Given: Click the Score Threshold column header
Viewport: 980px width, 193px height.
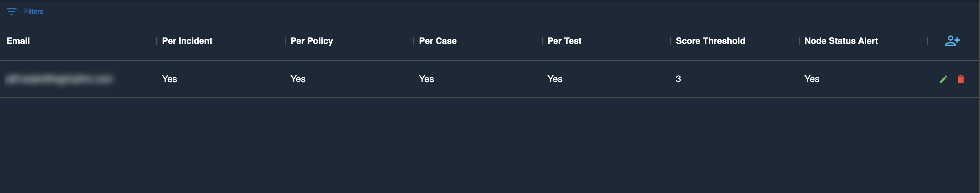Looking at the screenshot, I should 710,41.
